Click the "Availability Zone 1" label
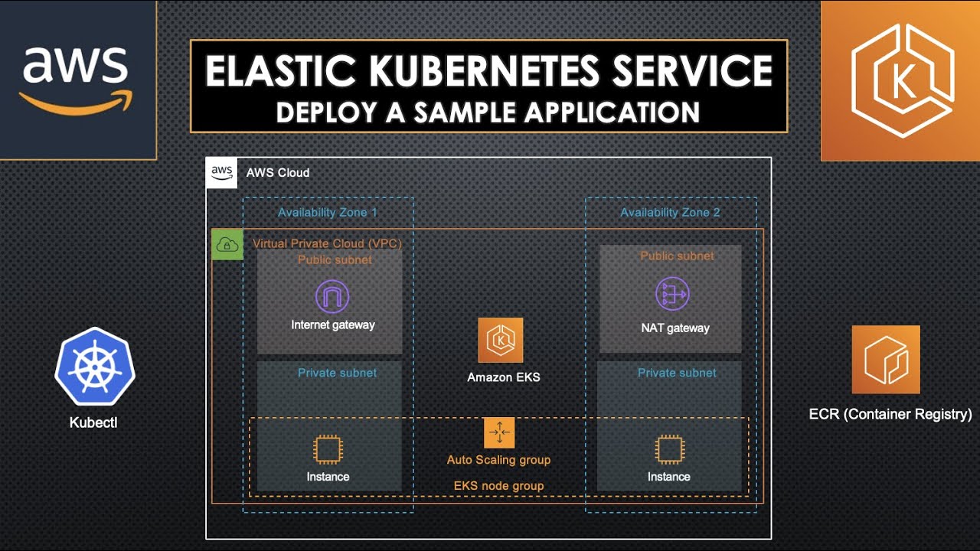The height and width of the screenshot is (551, 980). point(328,213)
